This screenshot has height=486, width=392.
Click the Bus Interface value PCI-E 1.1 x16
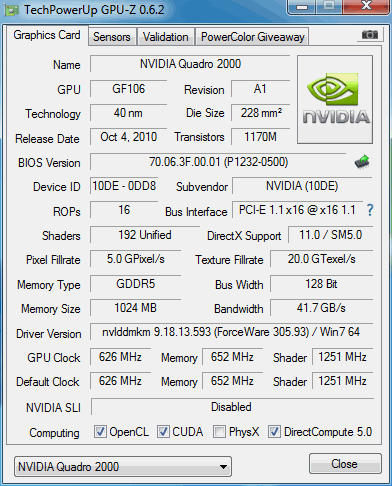(x=297, y=210)
